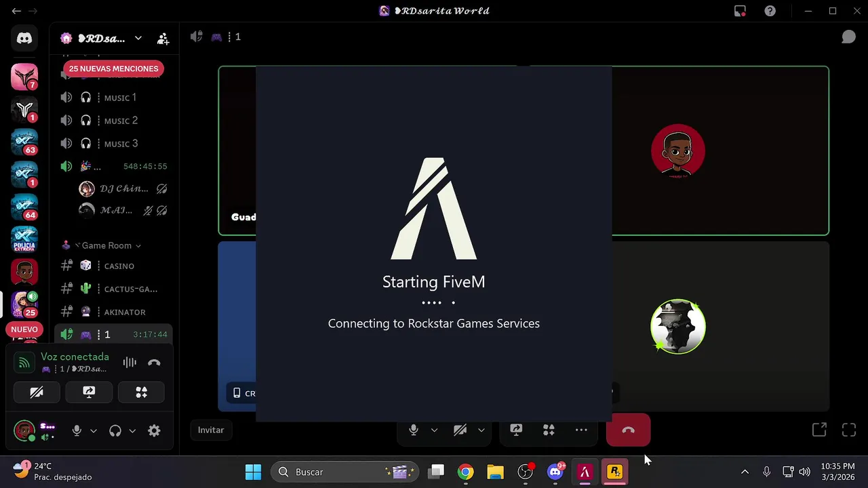Screen dimensions: 868x488
Task: Enter full screen call view
Action: click(849, 430)
